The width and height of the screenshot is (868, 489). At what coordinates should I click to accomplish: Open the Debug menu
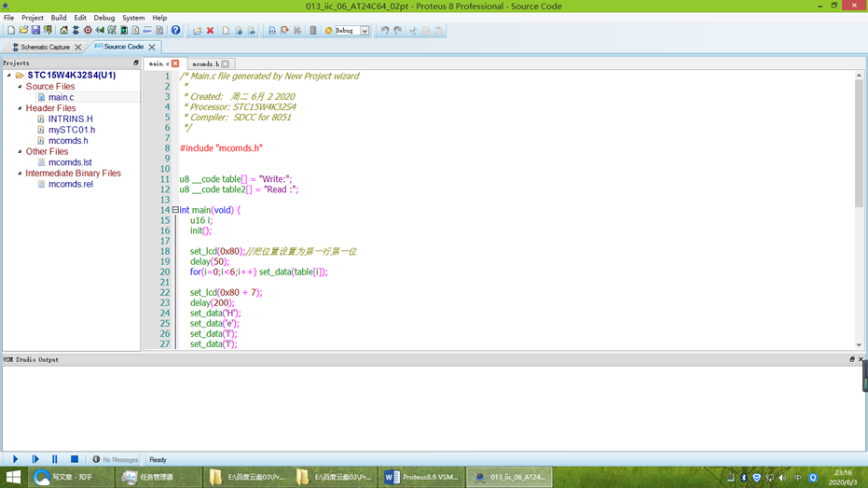(103, 18)
